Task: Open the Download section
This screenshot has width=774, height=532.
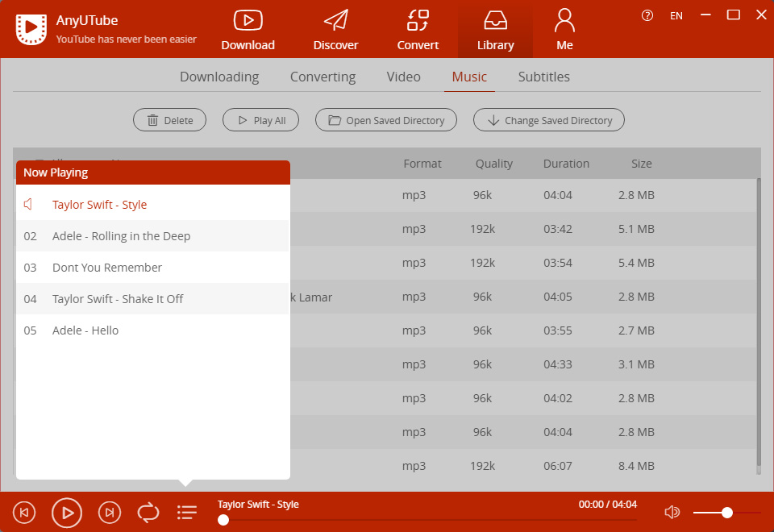Action: pos(248,30)
